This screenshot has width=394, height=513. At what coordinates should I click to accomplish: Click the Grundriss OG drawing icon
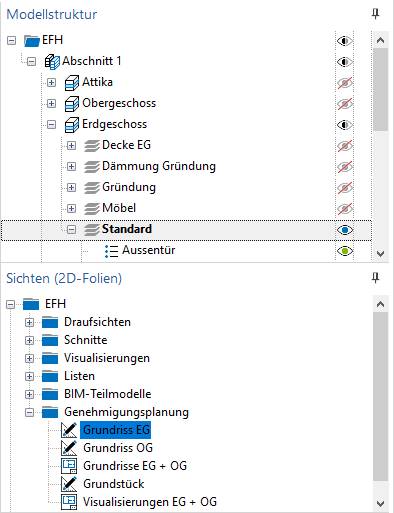(69, 448)
